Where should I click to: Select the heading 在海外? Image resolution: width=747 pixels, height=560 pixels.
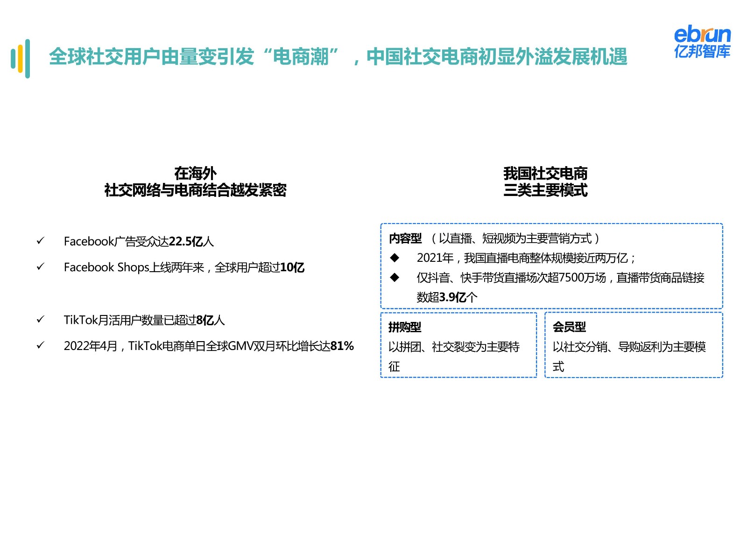pyautogui.click(x=195, y=173)
